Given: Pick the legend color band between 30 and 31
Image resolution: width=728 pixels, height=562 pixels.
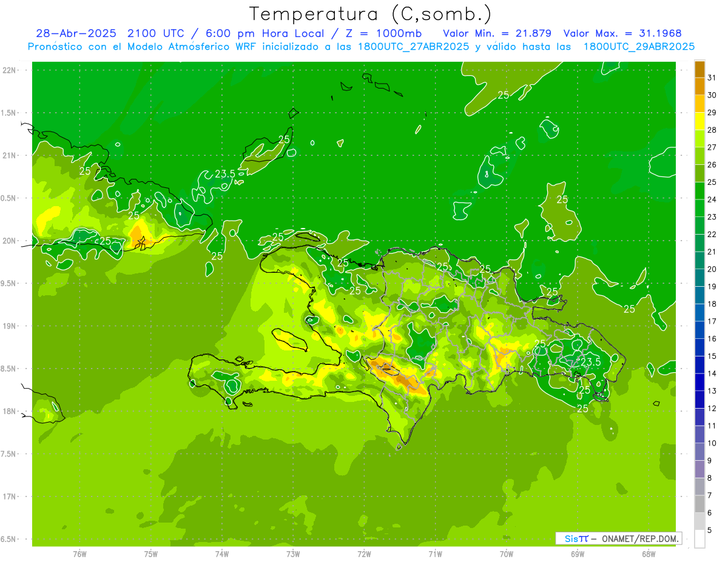Looking at the screenshot, I should click(699, 86).
